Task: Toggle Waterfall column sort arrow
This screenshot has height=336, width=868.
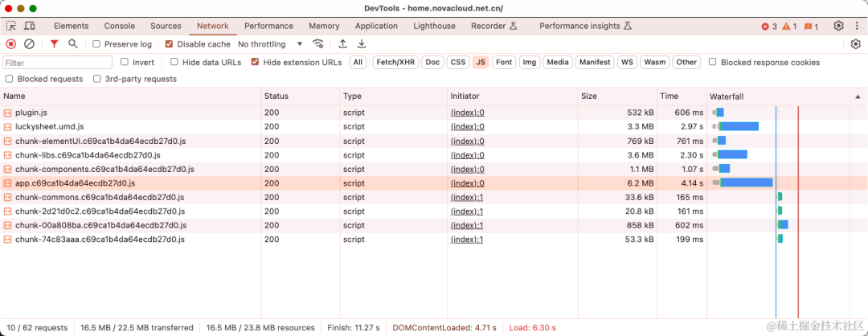Action: coord(858,96)
